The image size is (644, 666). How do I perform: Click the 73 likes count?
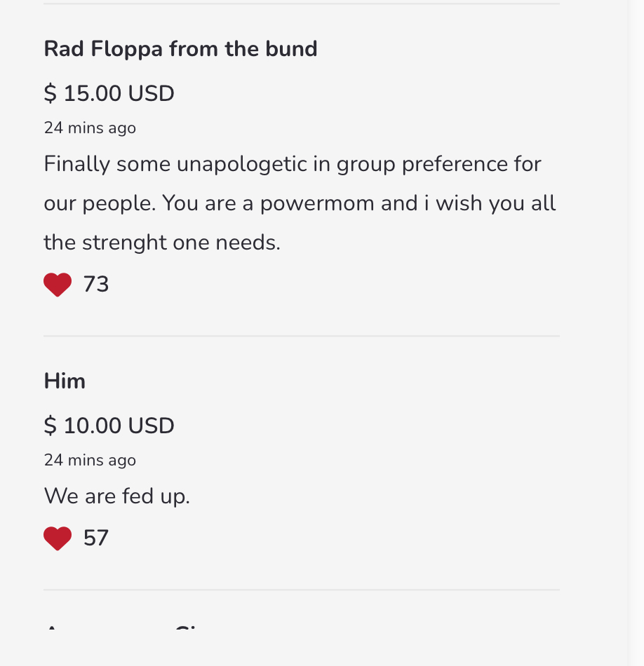(x=96, y=285)
